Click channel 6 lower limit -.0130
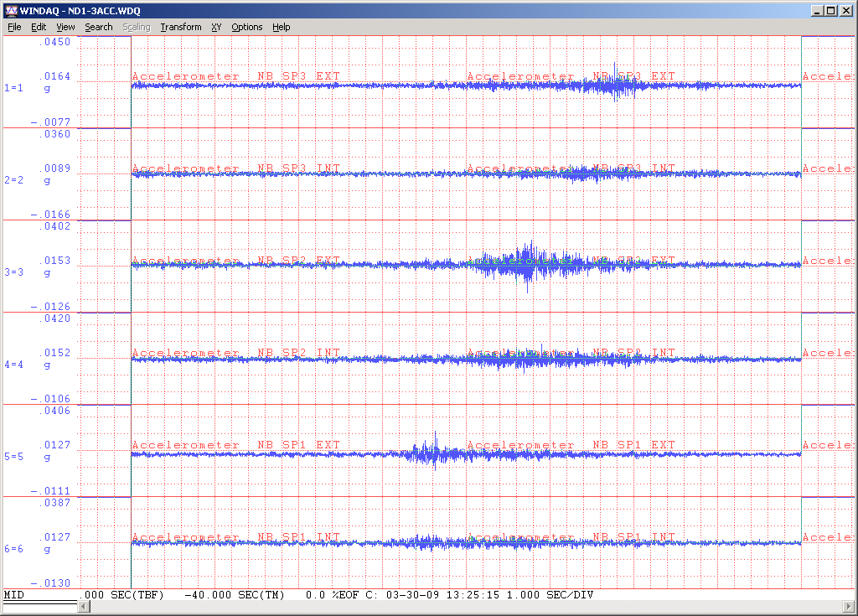 pyautogui.click(x=51, y=583)
